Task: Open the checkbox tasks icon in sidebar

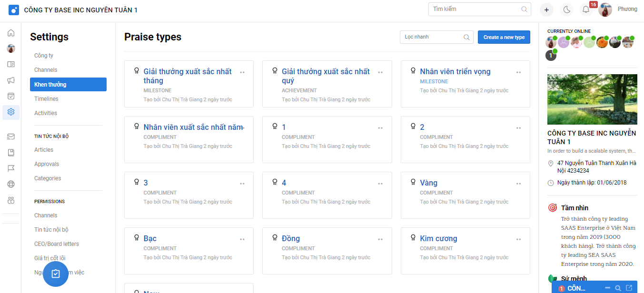Action: (11, 96)
